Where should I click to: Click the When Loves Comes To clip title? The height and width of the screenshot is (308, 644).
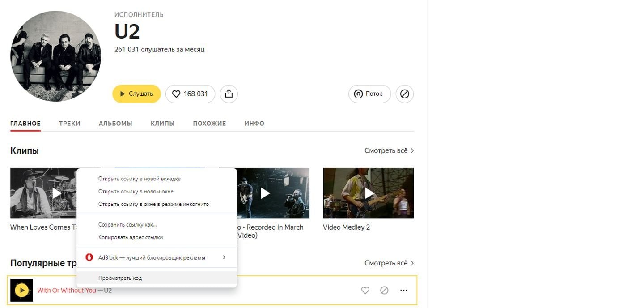(43, 227)
